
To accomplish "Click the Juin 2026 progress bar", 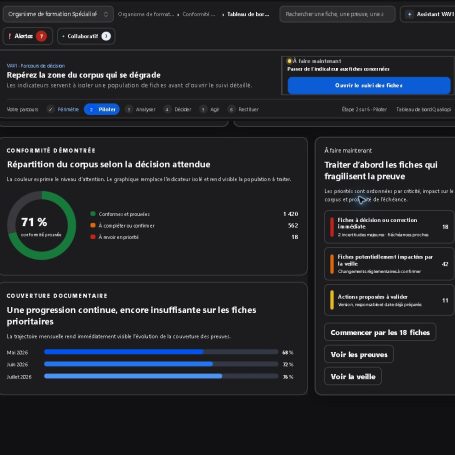I will [x=161, y=364].
